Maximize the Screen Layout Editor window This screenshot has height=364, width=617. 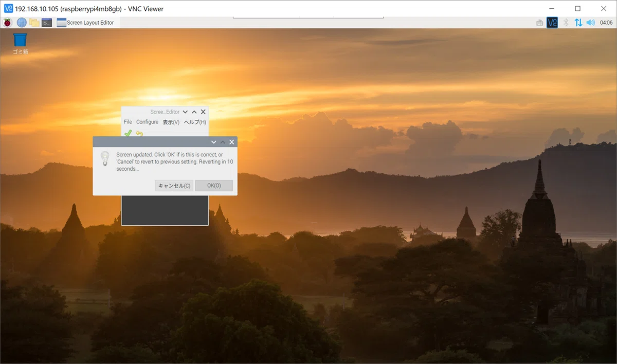(194, 112)
